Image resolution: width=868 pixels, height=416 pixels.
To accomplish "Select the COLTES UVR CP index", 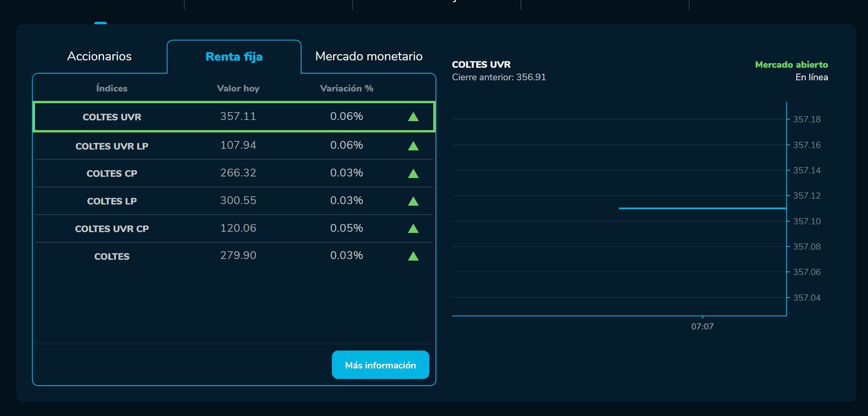I will click(112, 229).
